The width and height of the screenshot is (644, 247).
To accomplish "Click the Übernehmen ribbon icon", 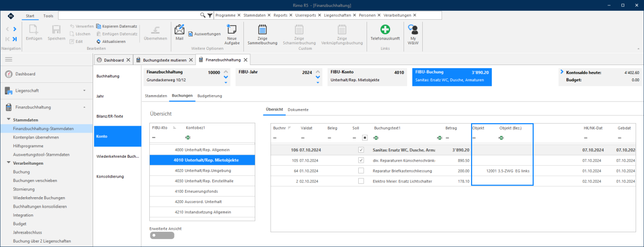I will 155,30.
